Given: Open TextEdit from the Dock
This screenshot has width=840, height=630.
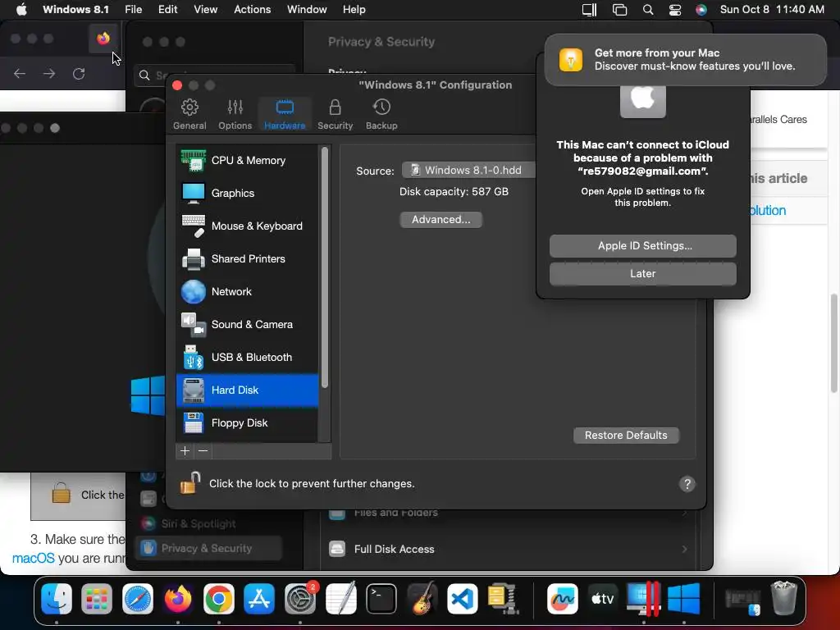Looking at the screenshot, I should 340,598.
